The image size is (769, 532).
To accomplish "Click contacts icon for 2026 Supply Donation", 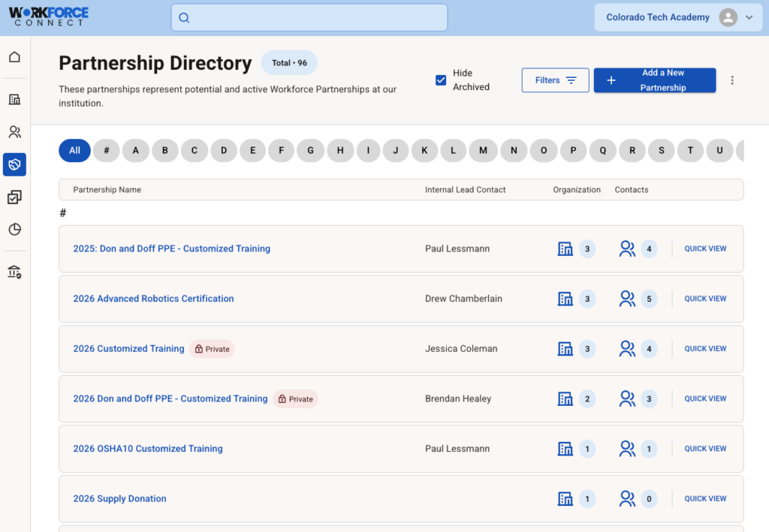I will click(x=627, y=498).
